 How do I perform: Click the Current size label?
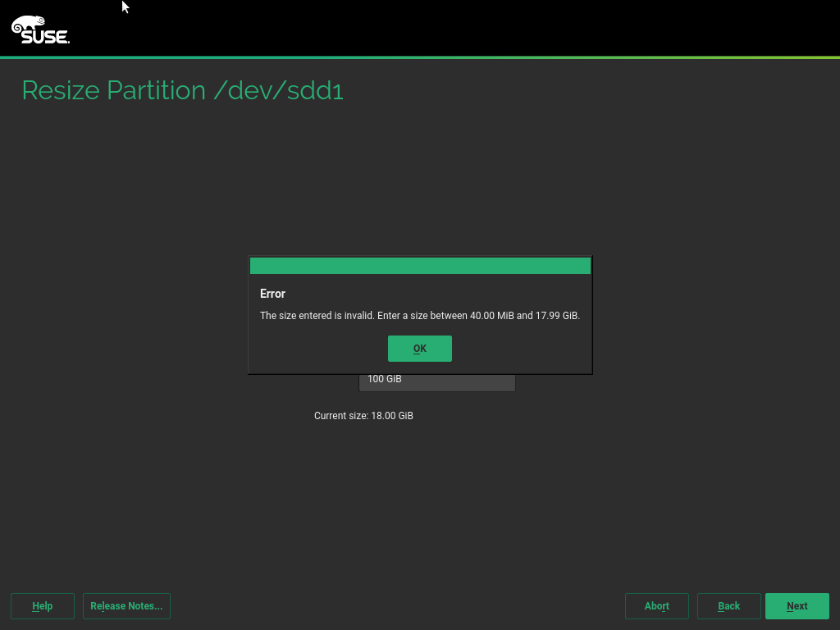coord(340,416)
